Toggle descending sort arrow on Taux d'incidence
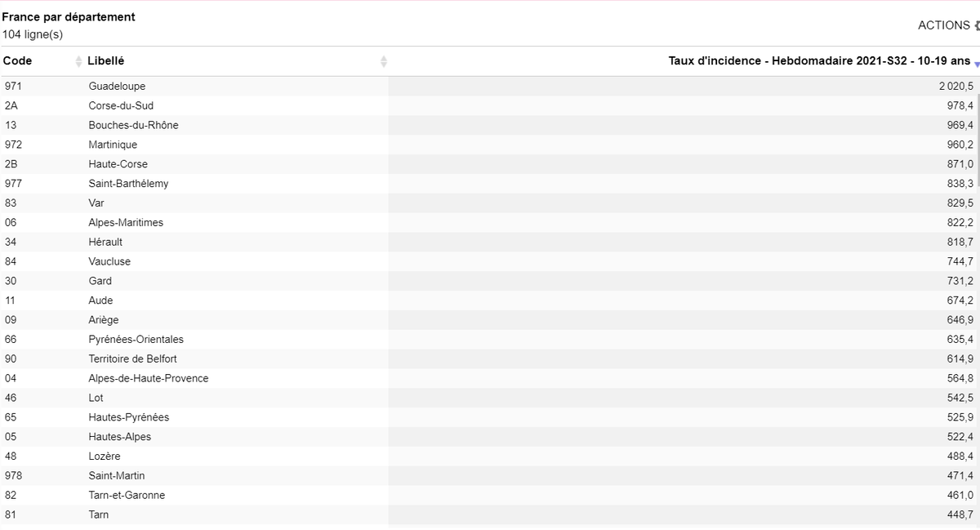This screenshot has height=530, width=980. 977,65
